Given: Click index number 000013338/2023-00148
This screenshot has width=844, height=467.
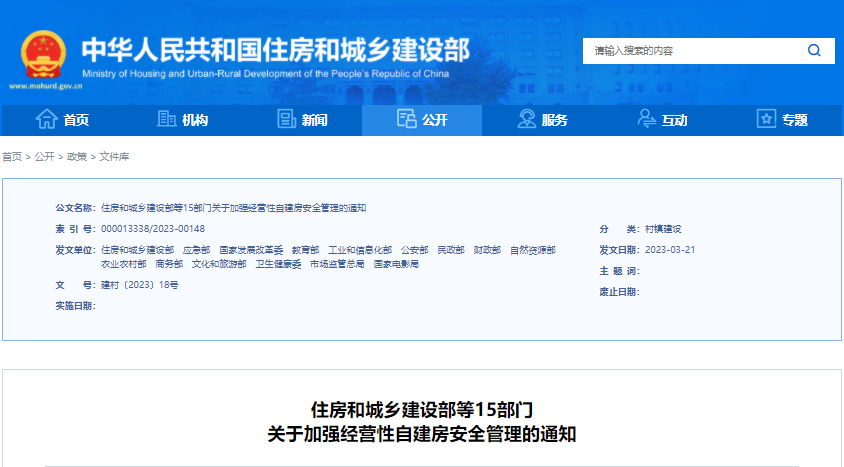Looking at the screenshot, I should (x=153, y=229).
